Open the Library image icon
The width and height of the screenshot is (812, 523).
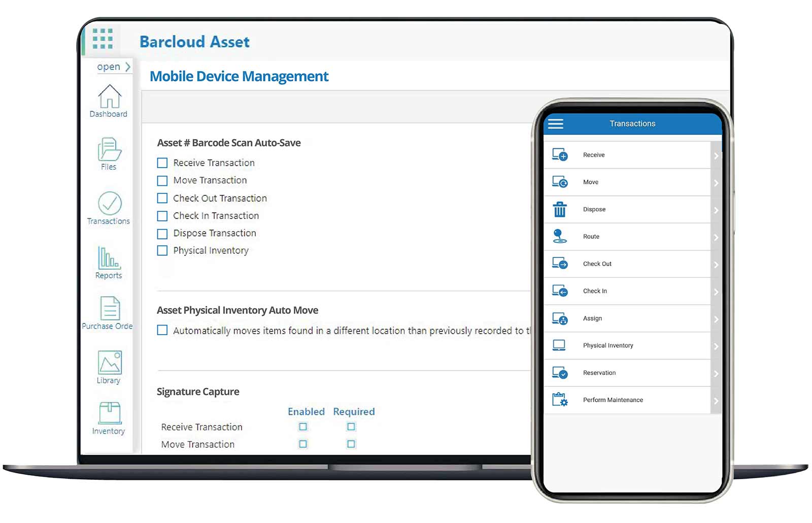coord(110,363)
